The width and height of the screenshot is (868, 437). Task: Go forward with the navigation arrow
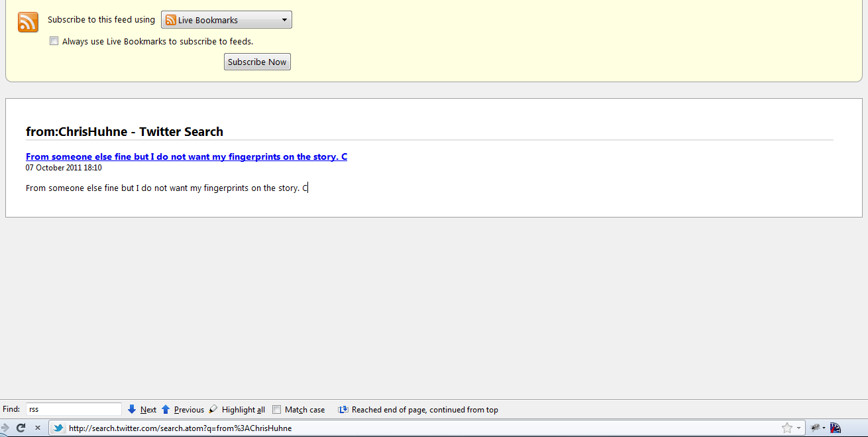pos(5,428)
